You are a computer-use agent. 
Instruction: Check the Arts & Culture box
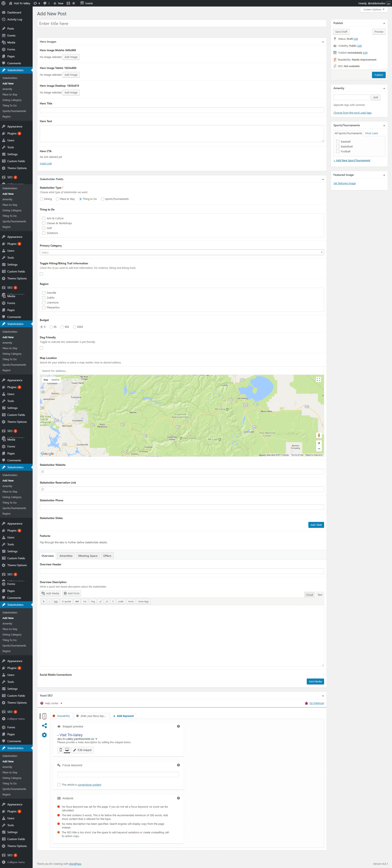[x=43, y=218]
